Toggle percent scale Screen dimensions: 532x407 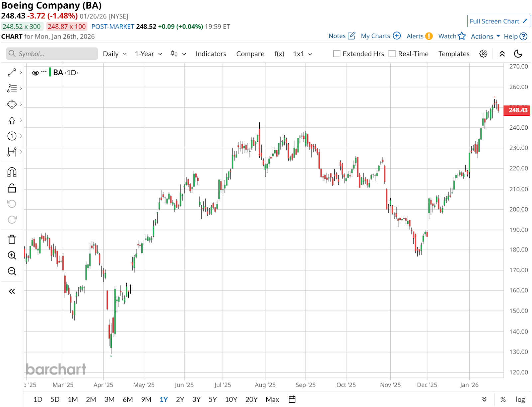503,399
